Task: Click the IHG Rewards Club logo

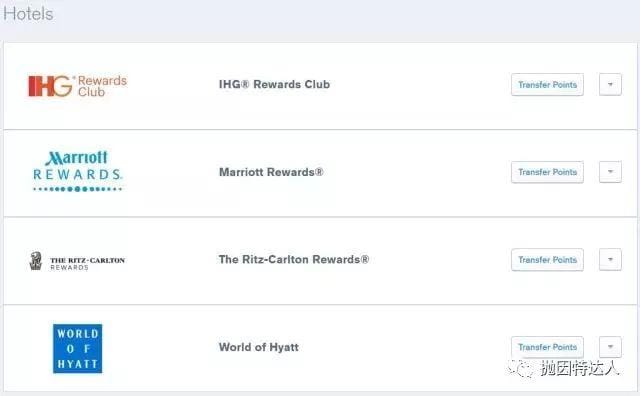Action: [77, 86]
